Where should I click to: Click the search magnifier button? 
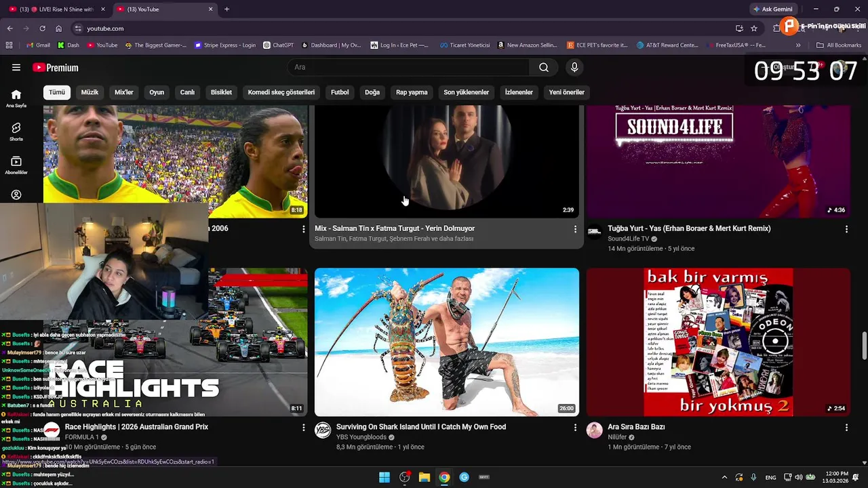coord(544,67)
